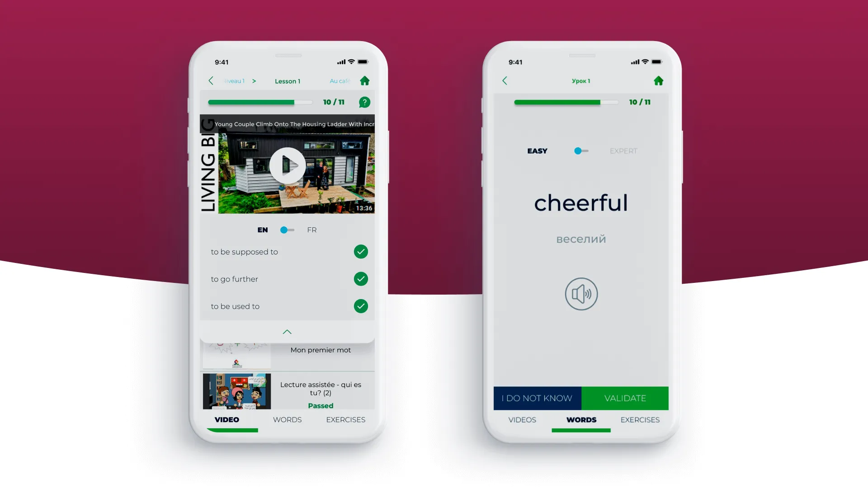The image size is (868, 488).
Task: Click the green checkmark on 'to go further'
Action: pos(361,279)
